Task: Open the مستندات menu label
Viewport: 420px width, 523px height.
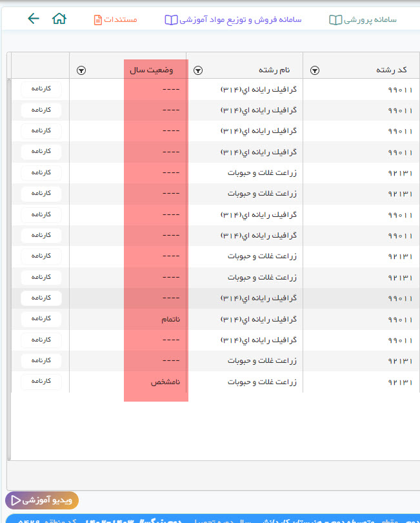Action: [121, 19]
